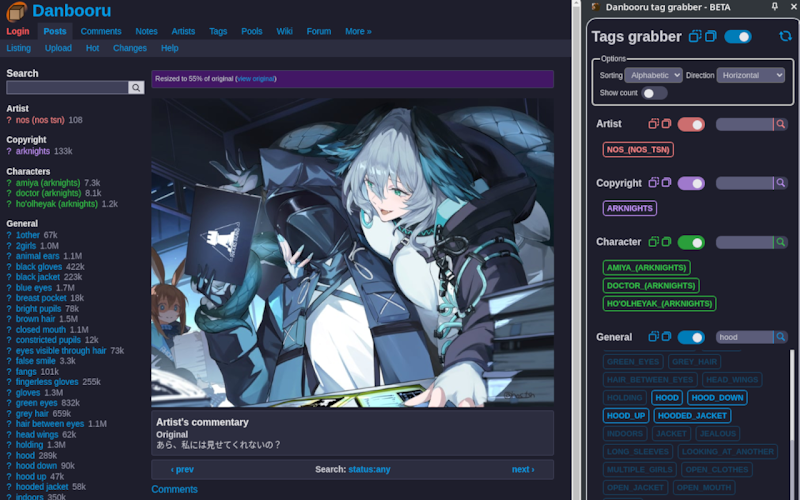Click the page vertical scrollbar up arrow
Screen dimensions: 800x500
[x=577, y=3]
